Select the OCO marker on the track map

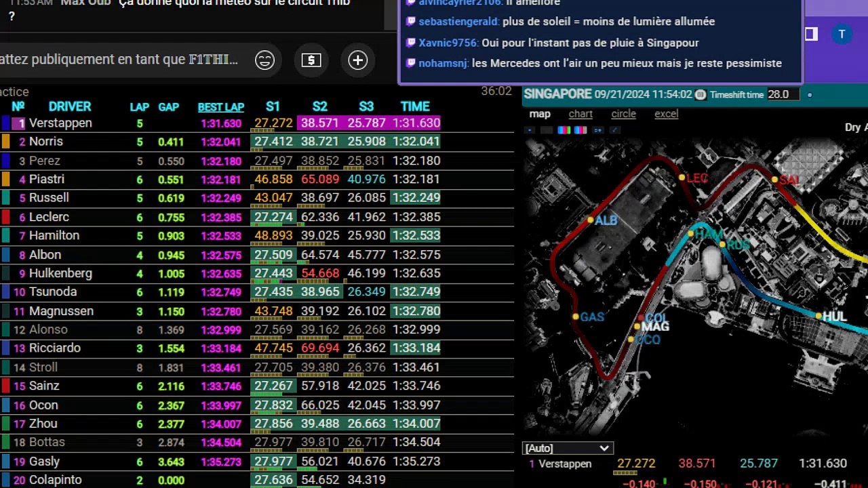click(631, 340)
